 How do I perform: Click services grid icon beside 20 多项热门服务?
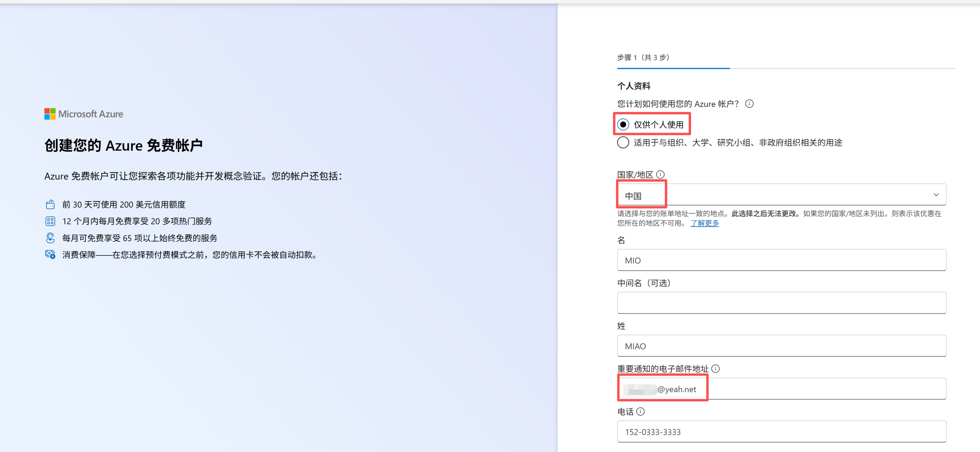[50, 221]
